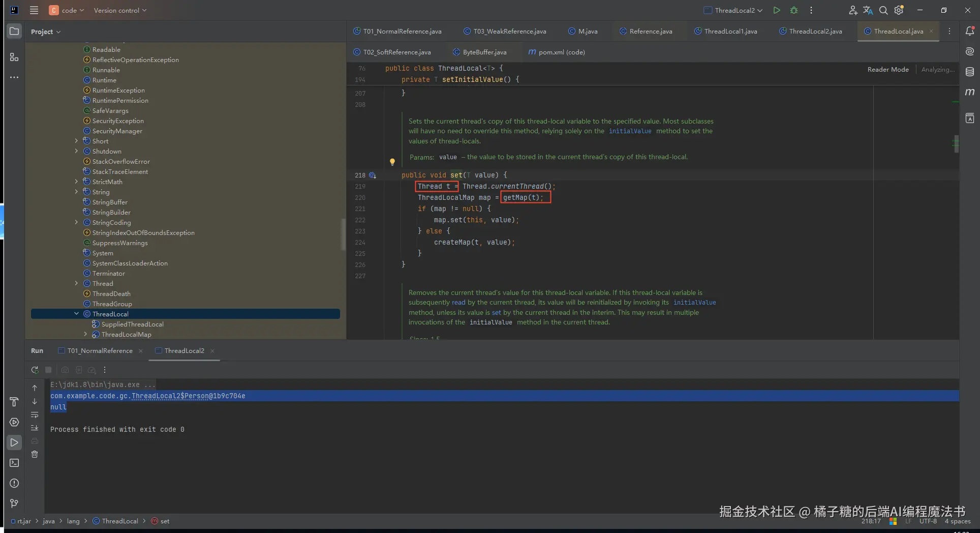
Task: Toggle Reader Mode in the editor
Action: (887, 70)
